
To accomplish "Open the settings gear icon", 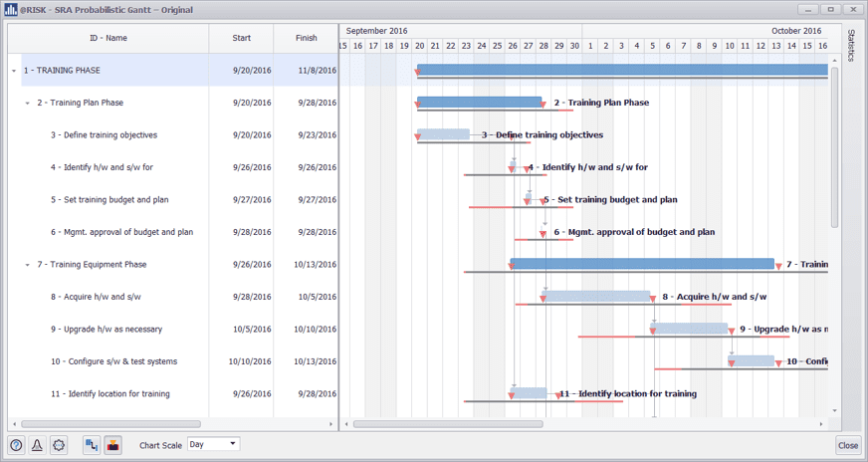I will pyautogui.click(x=59, y=445).
